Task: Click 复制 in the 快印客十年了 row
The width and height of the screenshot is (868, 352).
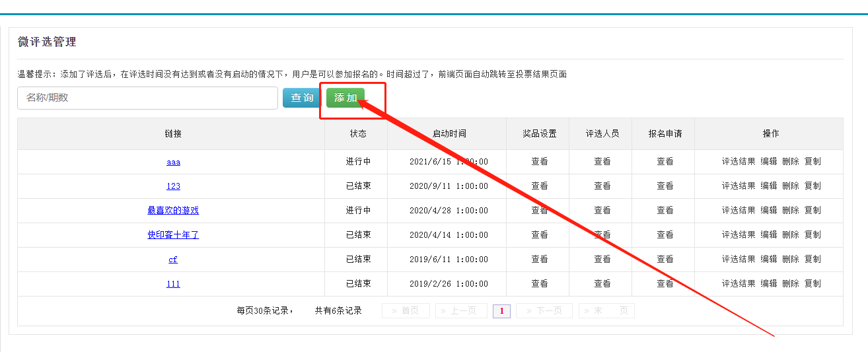Action: click(x=813, y=235)
